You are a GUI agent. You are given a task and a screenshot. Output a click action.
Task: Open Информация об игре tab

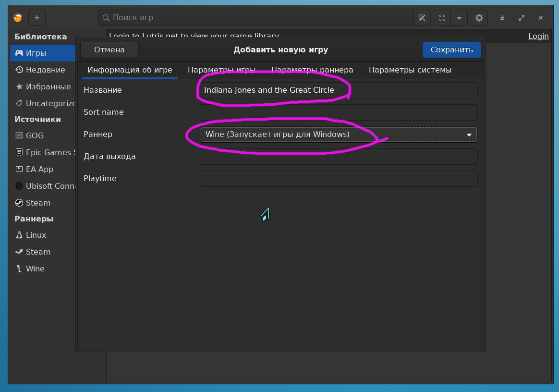click(130, 70)
